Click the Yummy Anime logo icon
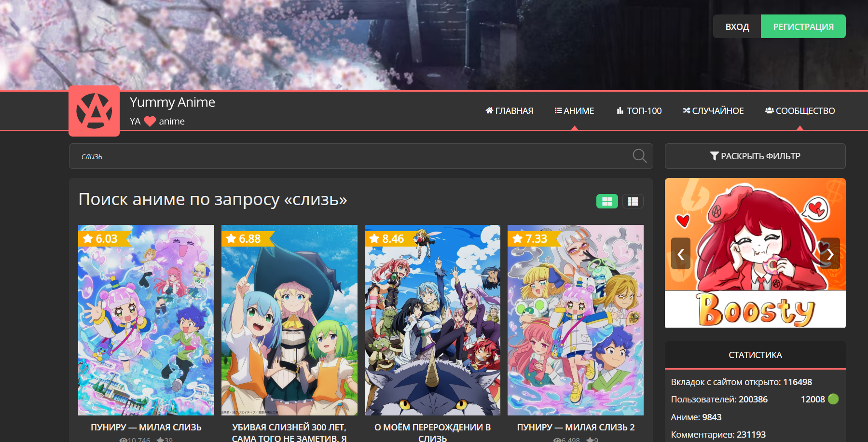This screenshot has width=868, height=442. coord(94,111)
